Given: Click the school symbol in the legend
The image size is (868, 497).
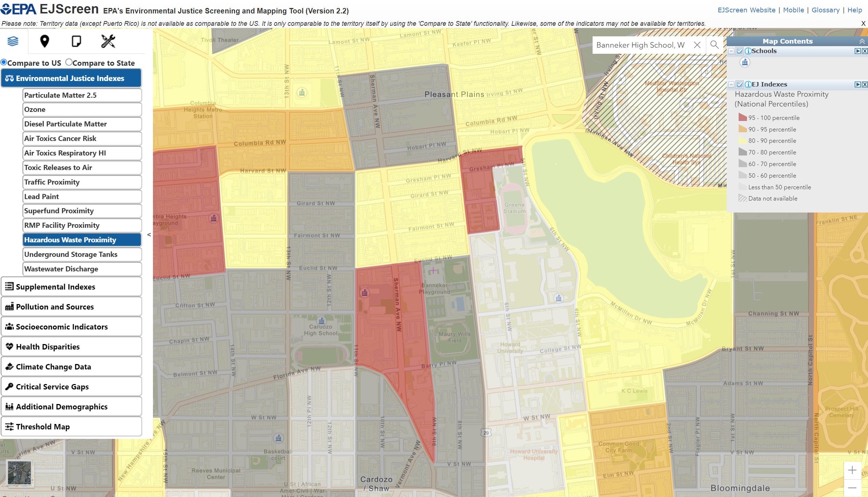Looking at the screenshot, I should [x=745, y=62].
